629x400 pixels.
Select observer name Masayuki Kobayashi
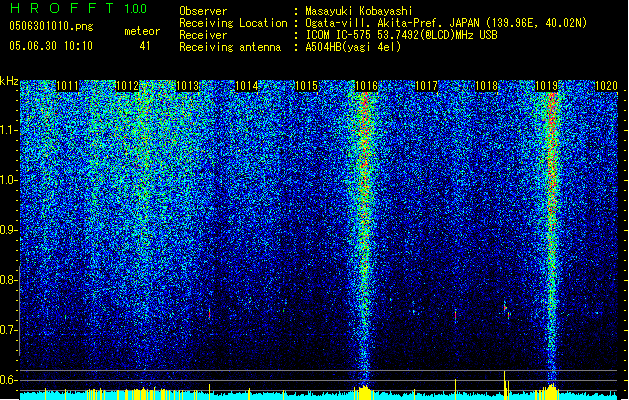pos(359,11)
